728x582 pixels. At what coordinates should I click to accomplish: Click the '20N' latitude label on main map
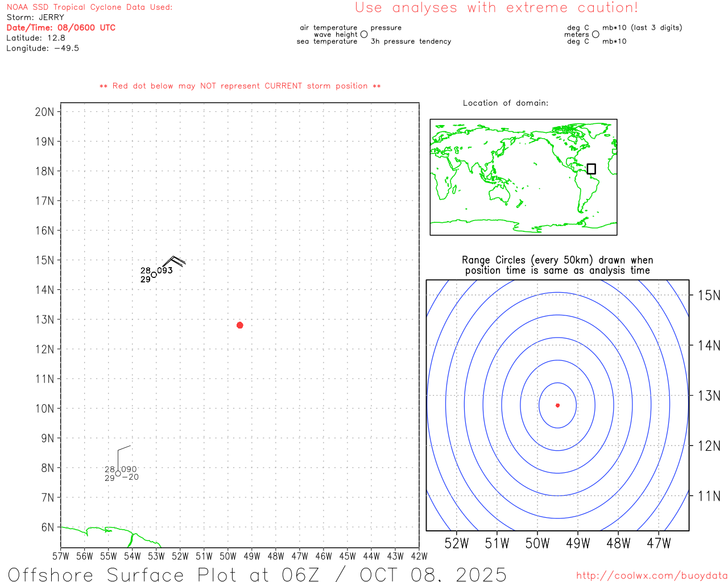(x=44, y=112)
